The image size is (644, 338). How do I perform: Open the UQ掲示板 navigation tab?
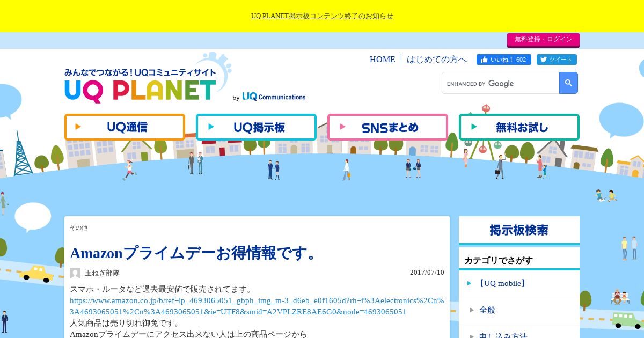coord(256,127)
